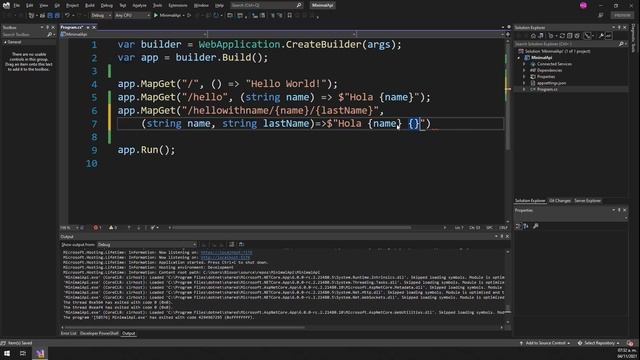Switch to the Git Changes tab
Viewport: 640px width, 360px height.
[560, 201]
